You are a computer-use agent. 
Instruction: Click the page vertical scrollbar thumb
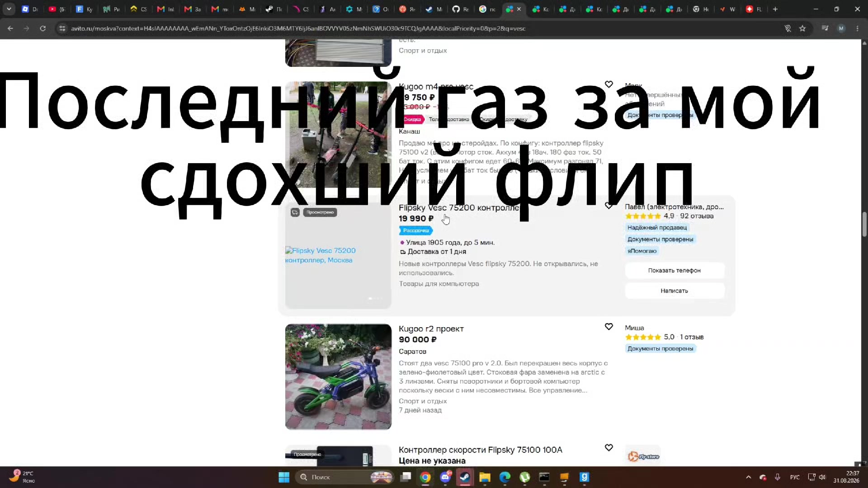tap(864, 224)
